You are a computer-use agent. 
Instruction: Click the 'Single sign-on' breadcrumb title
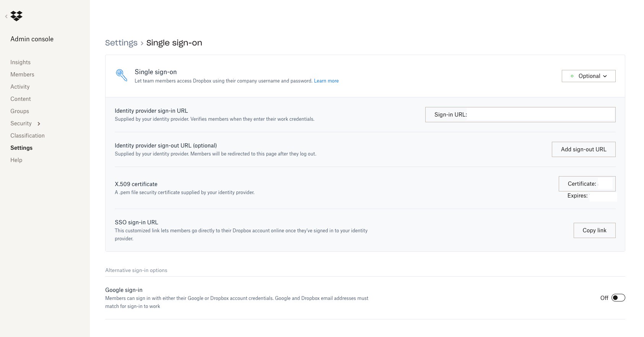[174, 43]
